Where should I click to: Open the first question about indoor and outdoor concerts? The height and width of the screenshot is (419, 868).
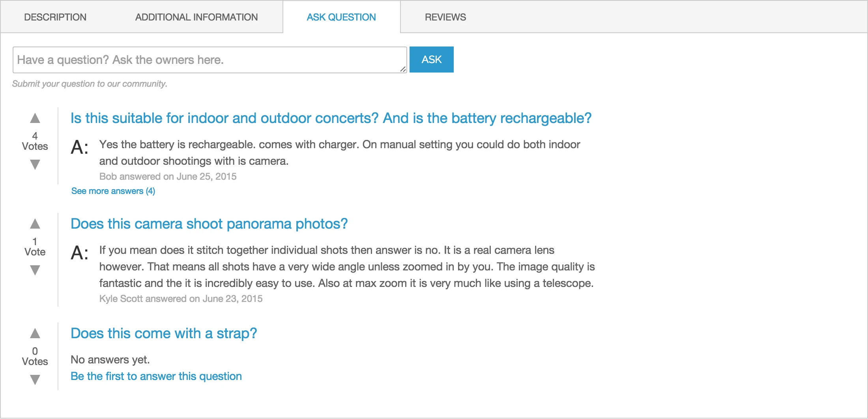click(331, 118)
